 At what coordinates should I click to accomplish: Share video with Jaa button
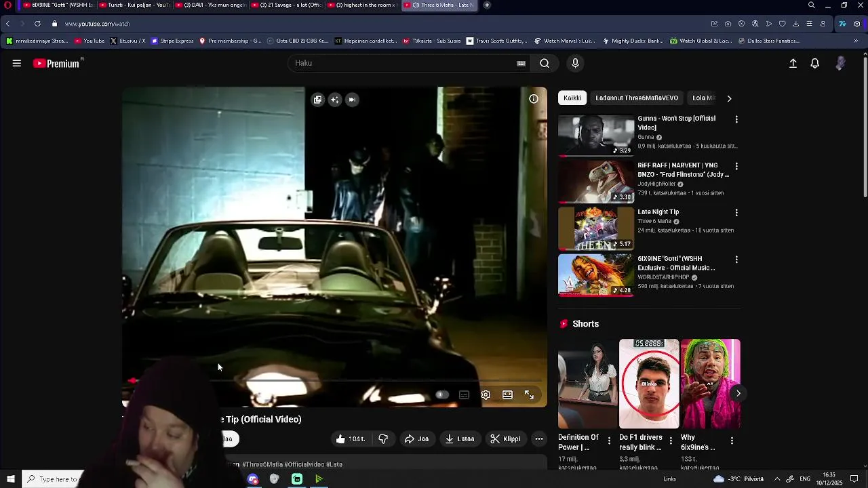point(416,439)
